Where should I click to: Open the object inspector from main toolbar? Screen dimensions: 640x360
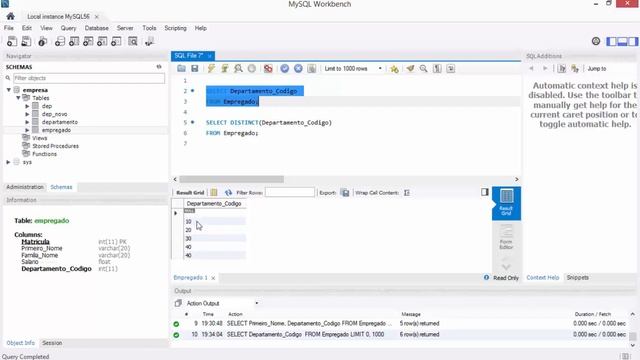(42, 41)
